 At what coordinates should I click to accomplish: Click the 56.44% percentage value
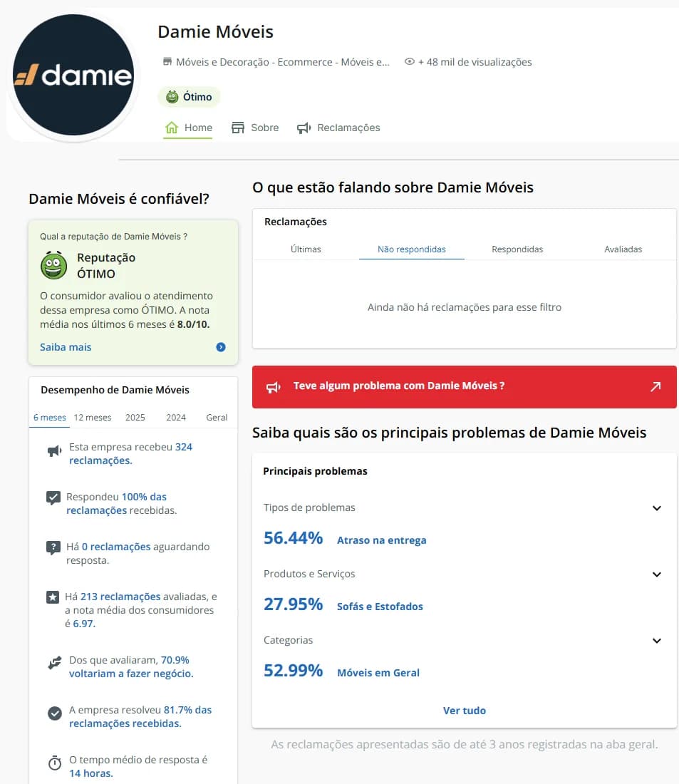293,538
